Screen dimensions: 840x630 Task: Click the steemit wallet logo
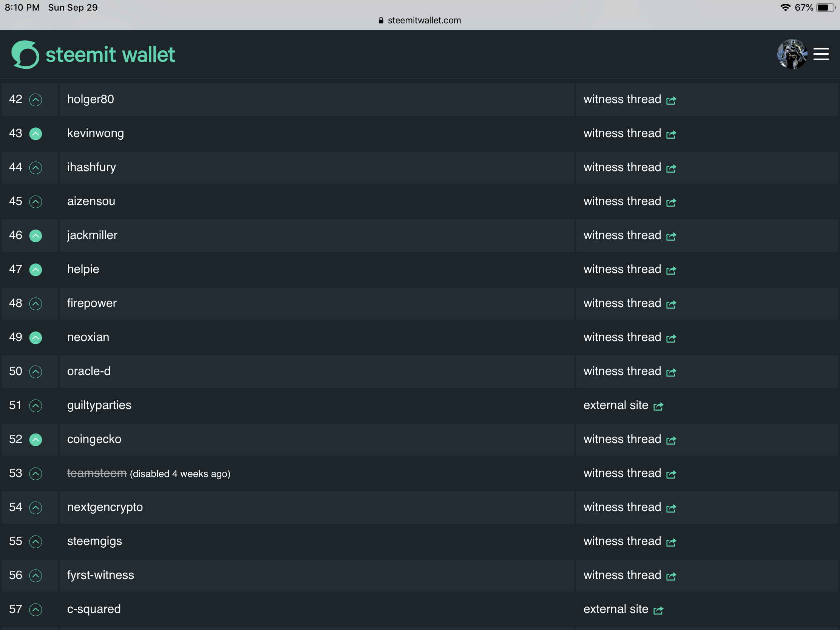[x=93, y=54]
